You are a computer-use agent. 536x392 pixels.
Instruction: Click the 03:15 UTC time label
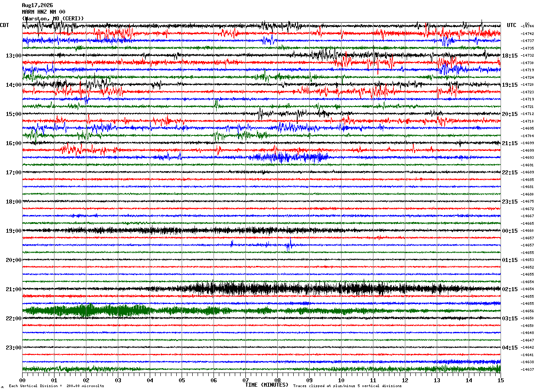[x=510, y=319]
